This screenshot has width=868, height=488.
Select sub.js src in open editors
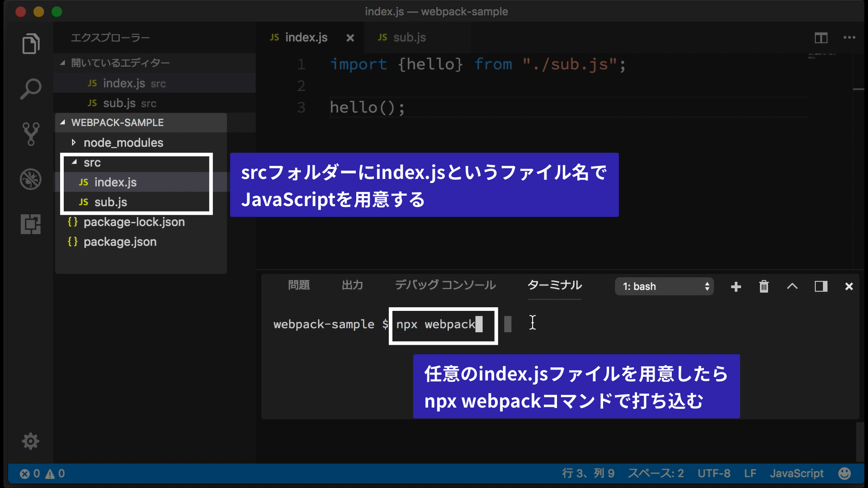(x=154, y=103)
